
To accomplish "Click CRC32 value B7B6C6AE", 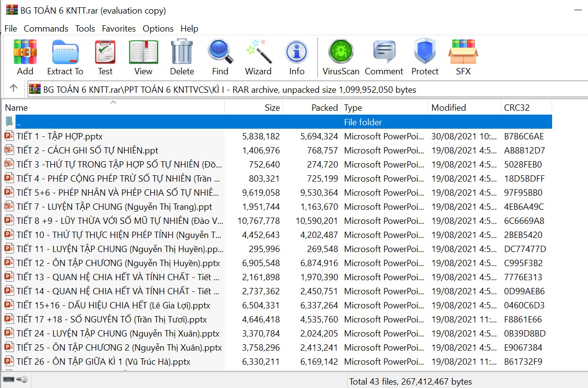I will [x=524, y=136].
